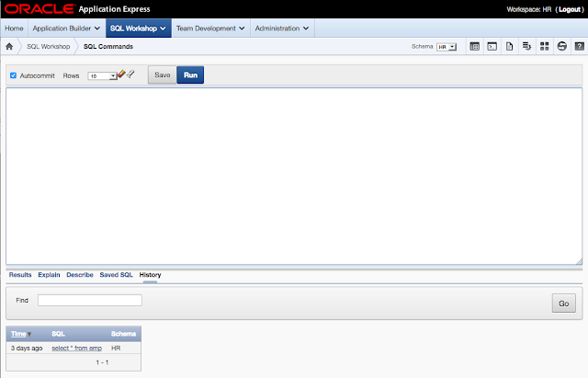Open the Utilities grid icon

545,47
